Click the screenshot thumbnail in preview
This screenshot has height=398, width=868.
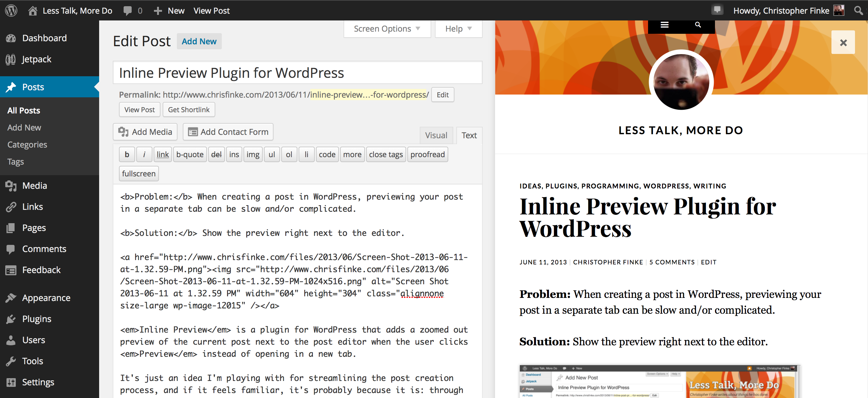(x=660, y=382)
